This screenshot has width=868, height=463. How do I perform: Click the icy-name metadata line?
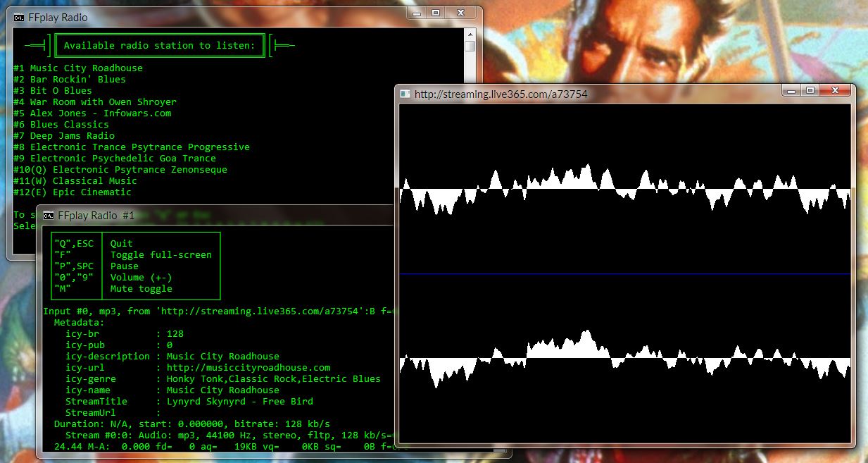point(172,390)
